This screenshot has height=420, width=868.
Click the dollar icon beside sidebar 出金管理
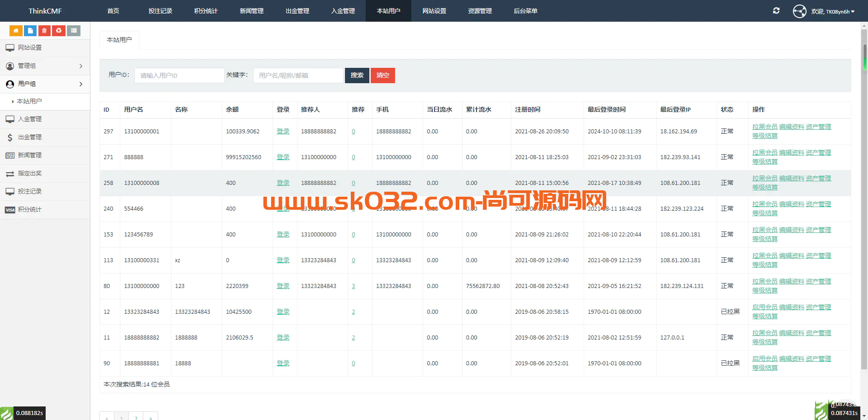click(10, 137)
